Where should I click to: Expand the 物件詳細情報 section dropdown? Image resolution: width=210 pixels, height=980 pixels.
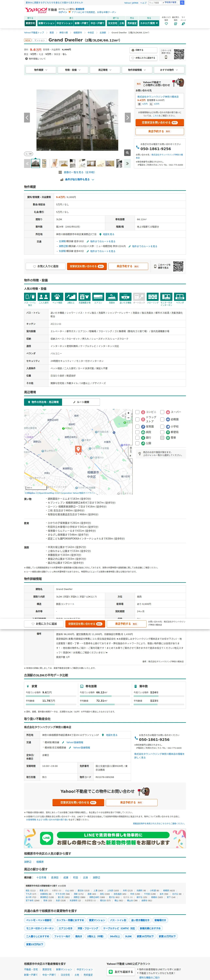137,70
